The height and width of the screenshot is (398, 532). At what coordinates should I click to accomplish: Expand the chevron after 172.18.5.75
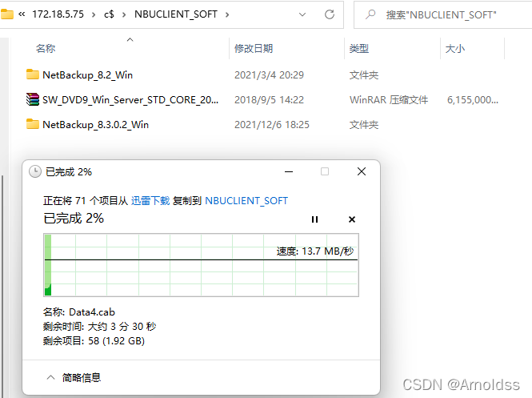(94, 14)
